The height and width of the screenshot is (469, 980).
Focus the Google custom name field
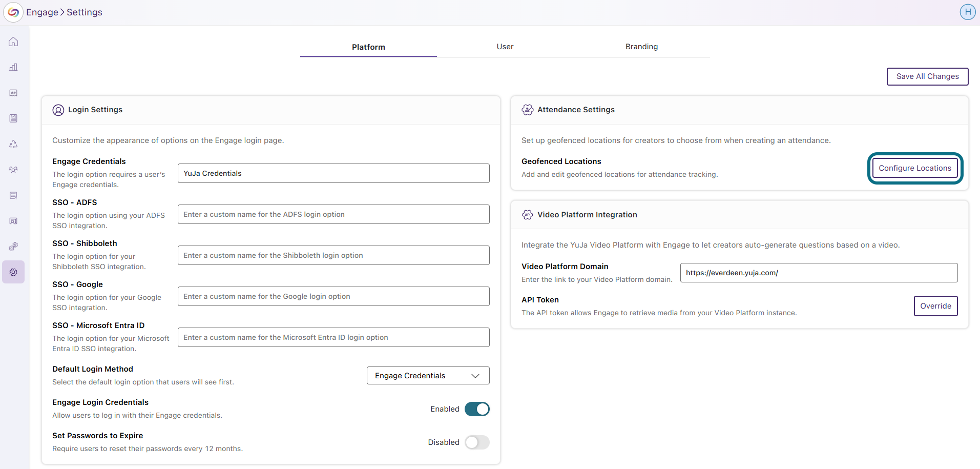(x=333, y=296)
